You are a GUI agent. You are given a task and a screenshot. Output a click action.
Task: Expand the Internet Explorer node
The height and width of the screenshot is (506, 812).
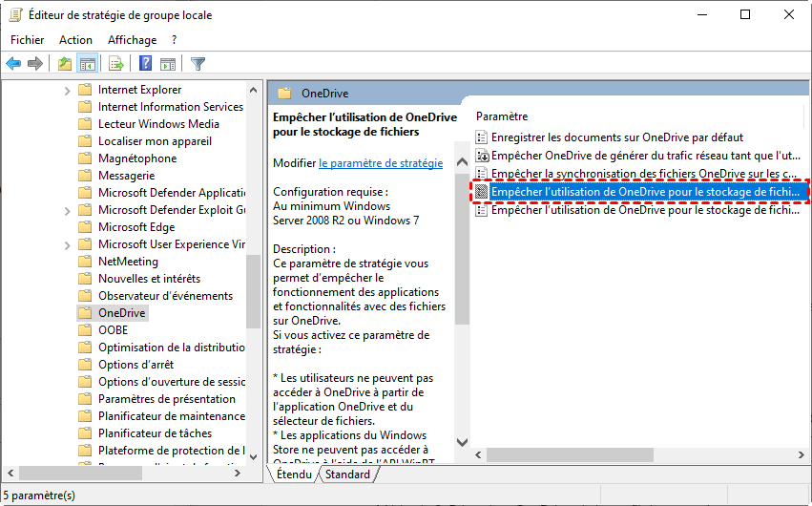(x=67, y=91)
